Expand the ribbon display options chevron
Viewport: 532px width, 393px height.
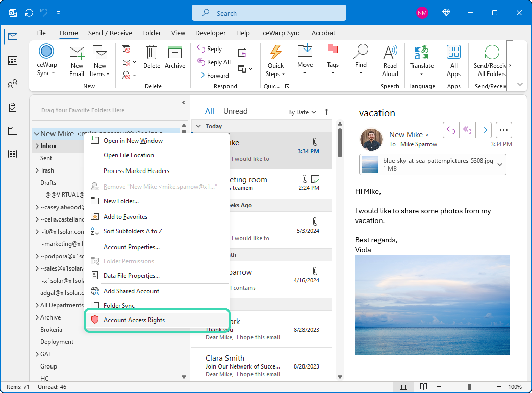520,85
